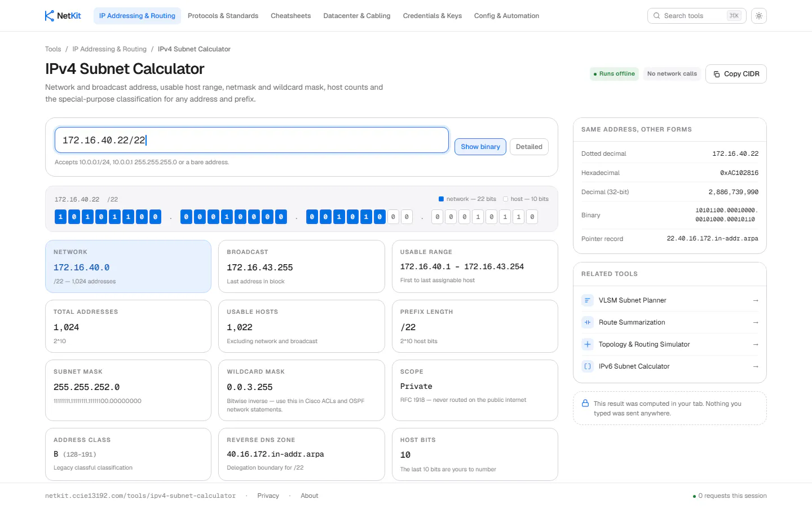Click the Route Summarization icon
This screenshot has height=508, width=812.
pyautogui.click(x=588, y=322)
